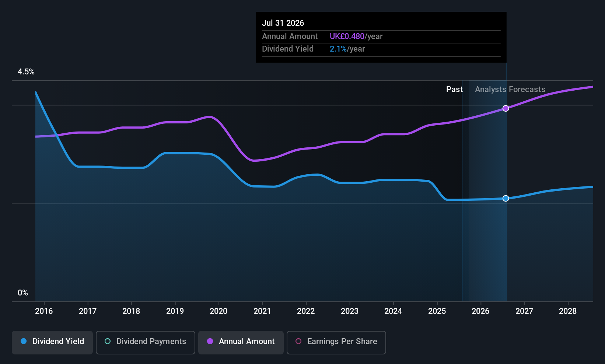Screen dimensions: 605x364
Task: Click the purple Annual Amount data point
Action: [x=506, y=108]
